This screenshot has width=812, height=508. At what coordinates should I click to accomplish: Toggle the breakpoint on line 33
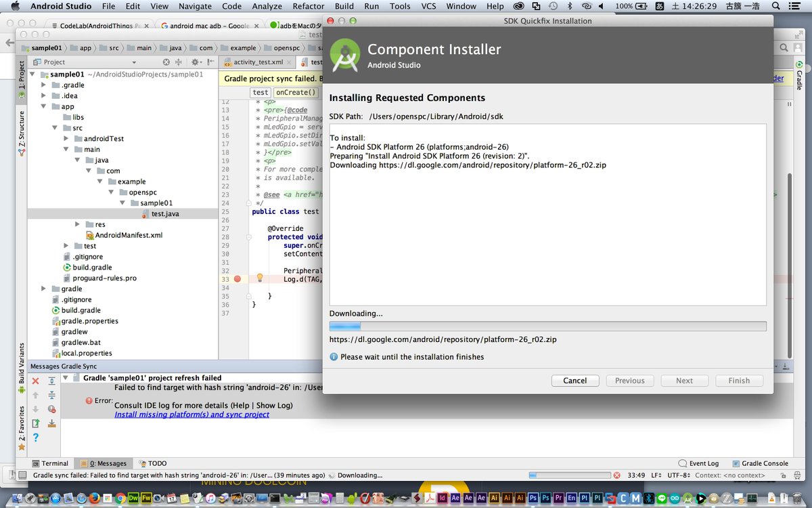click(x=238, y=278)
